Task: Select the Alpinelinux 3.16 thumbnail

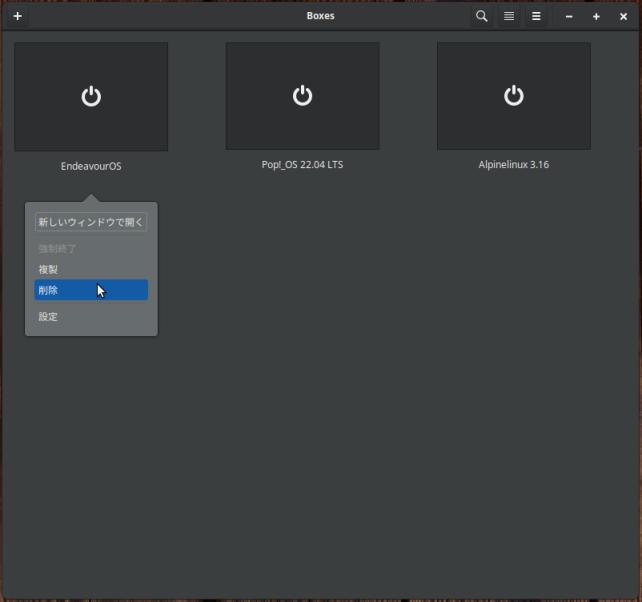Action: point(514,96)
